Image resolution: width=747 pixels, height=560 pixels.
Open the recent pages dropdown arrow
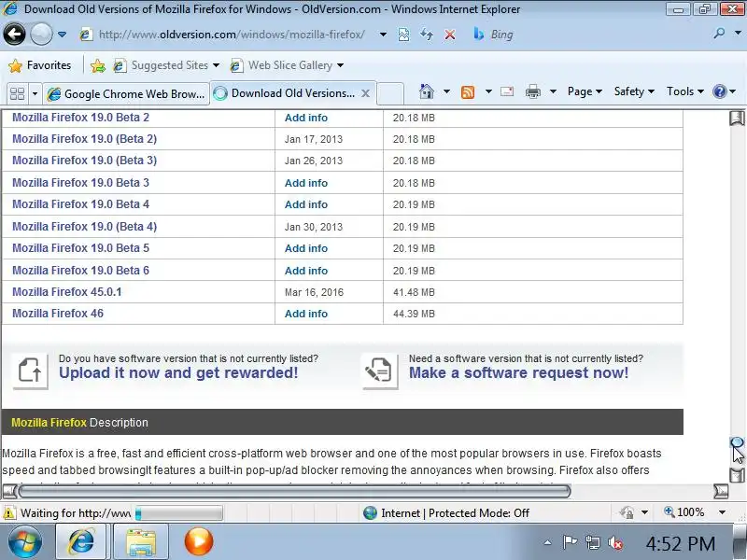tap(62, 35)
